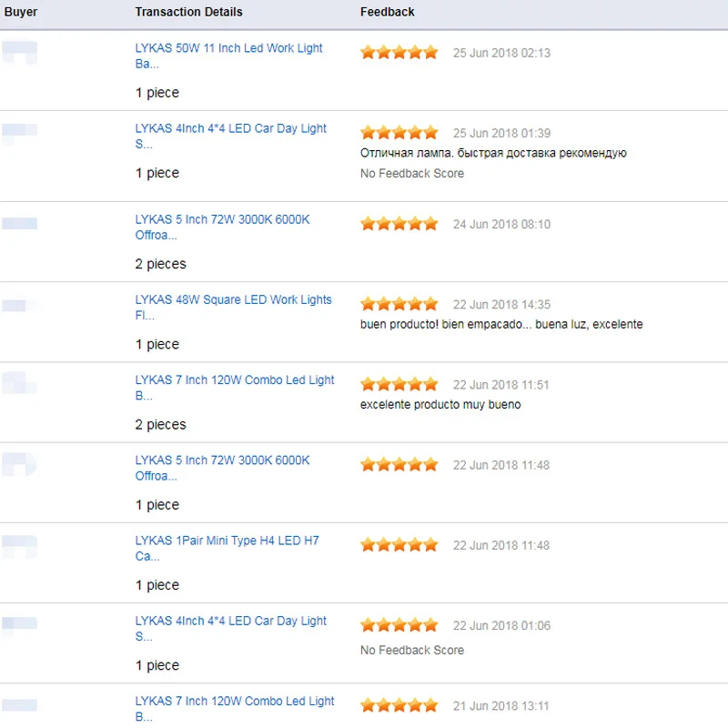The width and height of the screenshot is (728, 728).
Task: Open LYKAS 7 Inch 120W Combo link dated 21 Jun
Action: 235,709
